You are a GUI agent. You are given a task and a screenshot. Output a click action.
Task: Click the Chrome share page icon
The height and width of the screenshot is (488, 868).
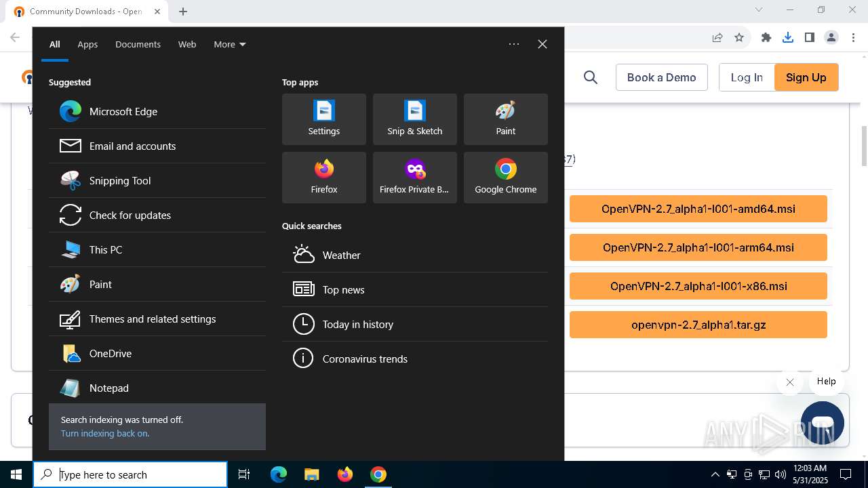coord(717,38)
